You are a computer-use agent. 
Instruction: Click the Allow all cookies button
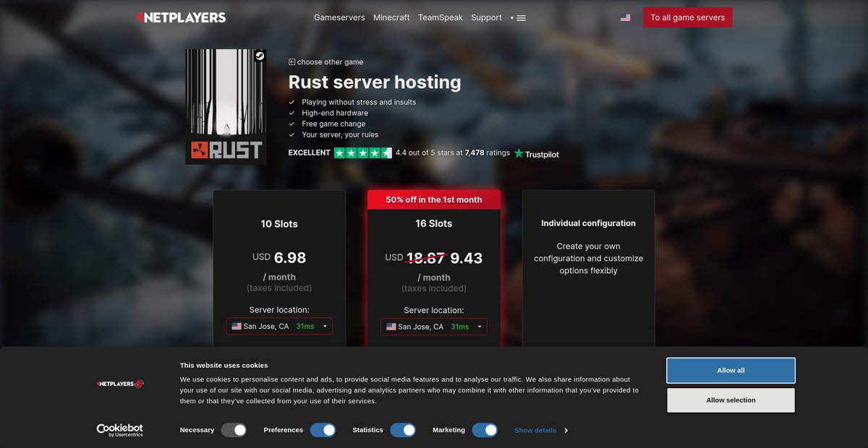click(731, 371)
